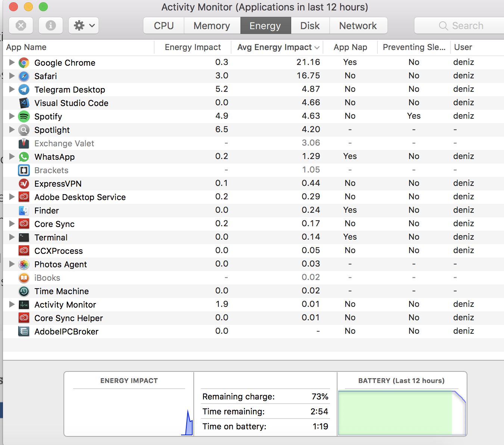Screen dimensions: 504x445
Task: Click the 2:54 time remaining value
Action: point(319,411)
